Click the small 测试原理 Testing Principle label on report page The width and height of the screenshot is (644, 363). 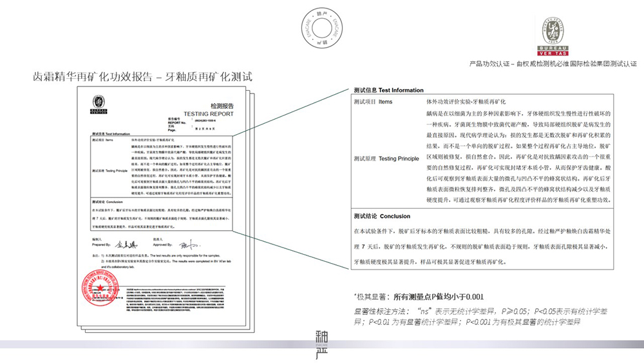[x=109, y=171]
